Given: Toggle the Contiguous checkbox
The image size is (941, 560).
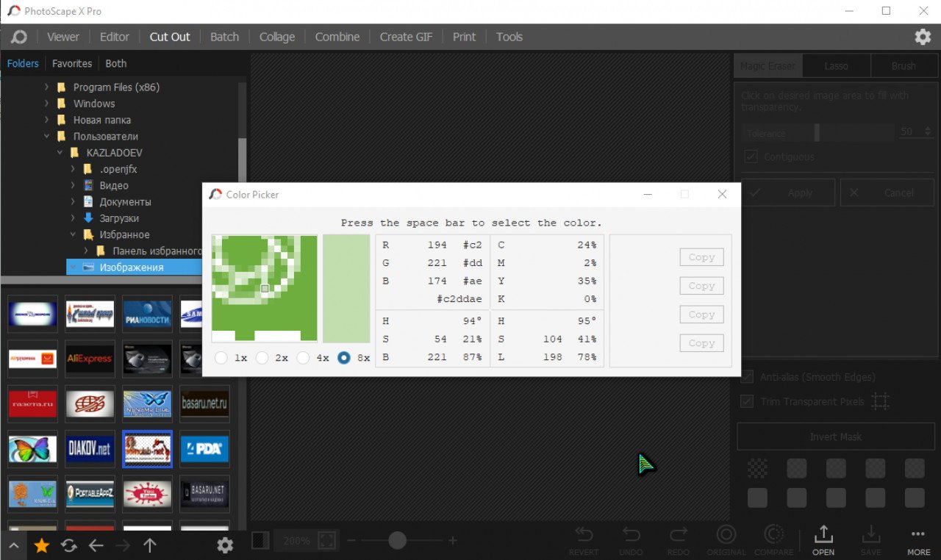Looking at the screenshot, I should click(751, 157).
